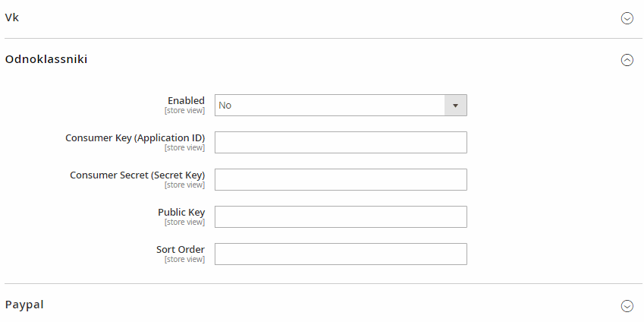The image size is (644, 322).
Task: Click inside the Public Key text box
Action: click(341, 216)
